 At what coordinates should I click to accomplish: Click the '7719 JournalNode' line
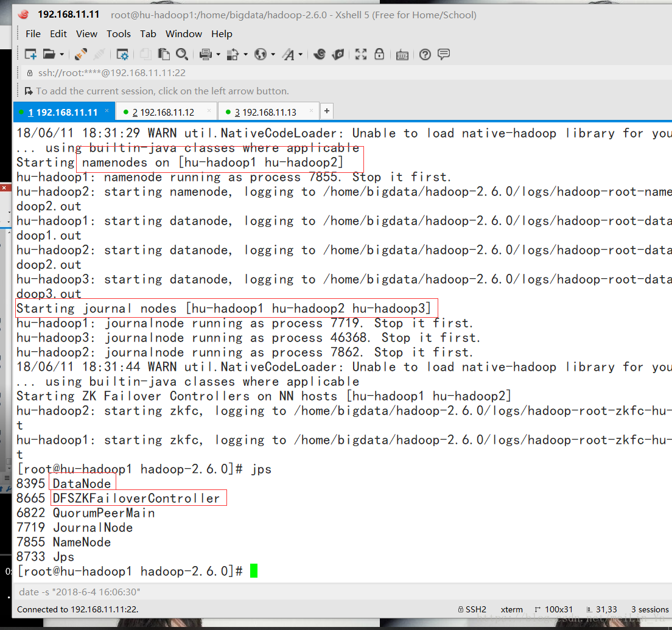coord(75,527)
